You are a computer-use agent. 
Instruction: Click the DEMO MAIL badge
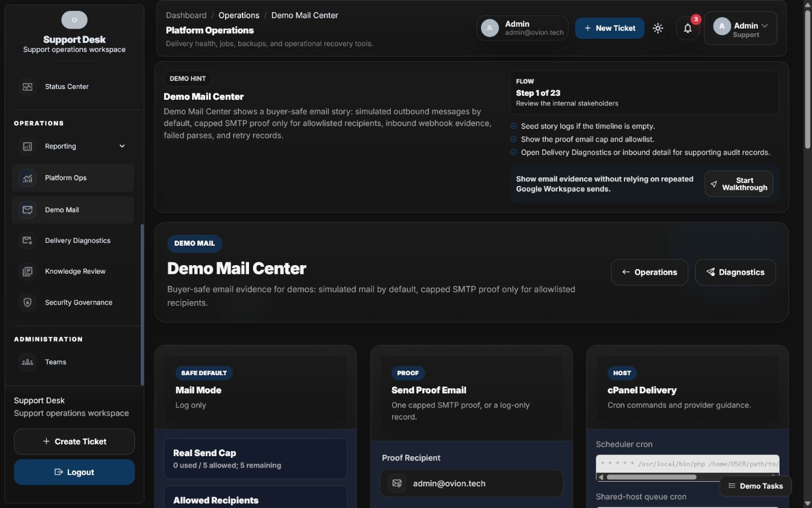(194, 243)
